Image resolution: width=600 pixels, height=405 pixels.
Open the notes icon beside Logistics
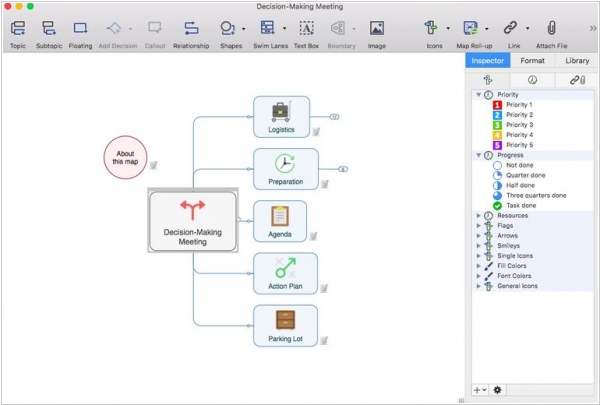[314, 131]
